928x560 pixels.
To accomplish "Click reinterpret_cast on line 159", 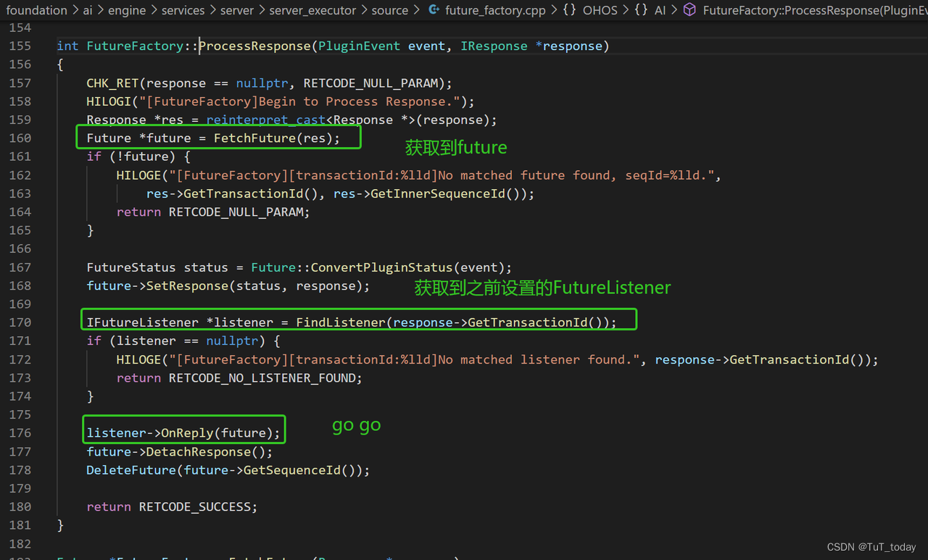I will 266,120.
